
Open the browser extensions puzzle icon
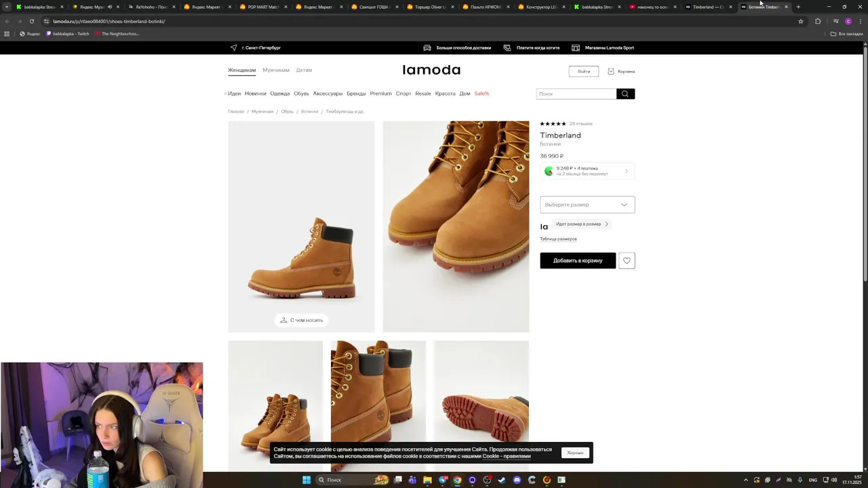click(x=818, y=21)
